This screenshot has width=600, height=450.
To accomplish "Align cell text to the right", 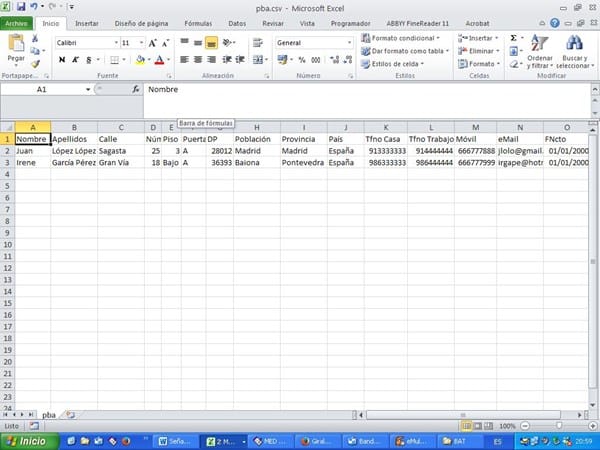I will pos(211,60).
